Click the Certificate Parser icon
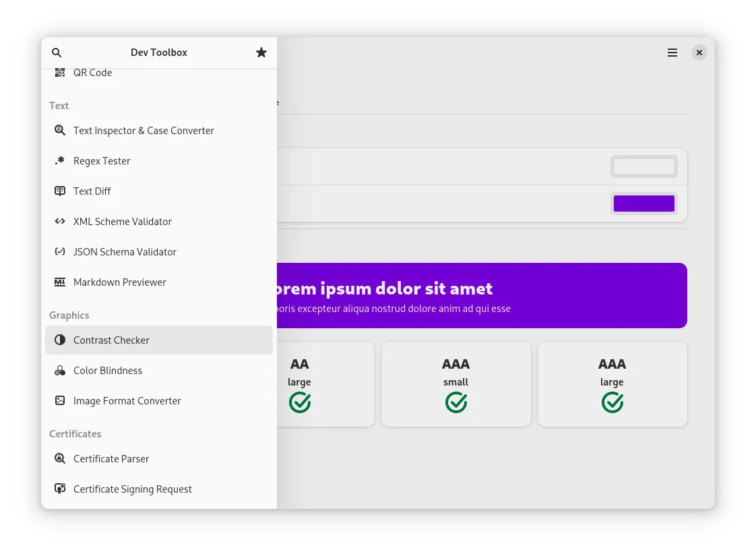Image resolution: width=756 pixels, height=554 pixels. (x=60, y=458)
